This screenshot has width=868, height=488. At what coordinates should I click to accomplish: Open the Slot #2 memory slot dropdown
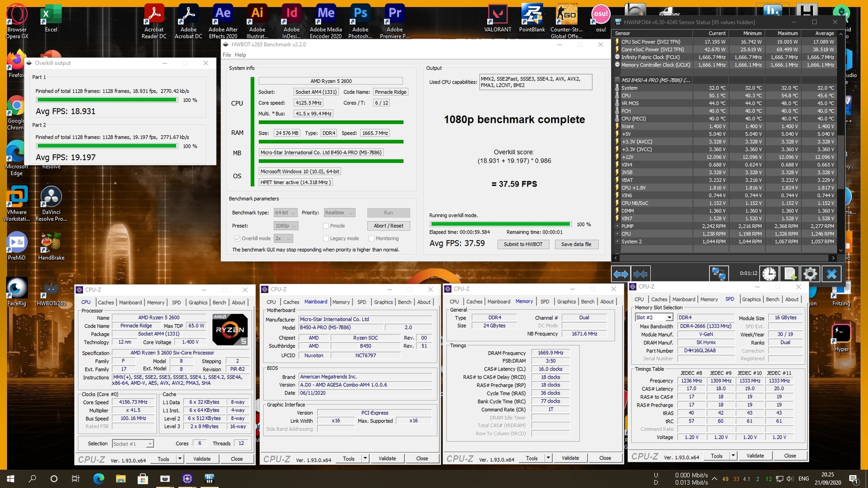pyautogui.click(x=654, y=318)
